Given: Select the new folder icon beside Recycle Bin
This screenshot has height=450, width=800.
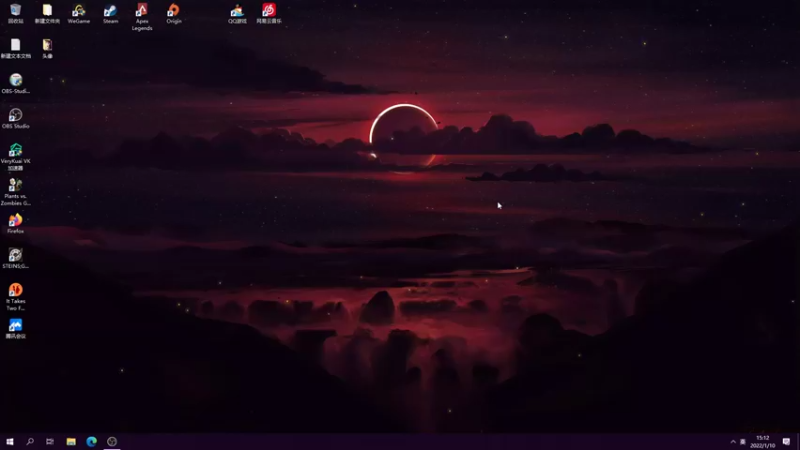Looking at the screenshot, I should 47,14.
